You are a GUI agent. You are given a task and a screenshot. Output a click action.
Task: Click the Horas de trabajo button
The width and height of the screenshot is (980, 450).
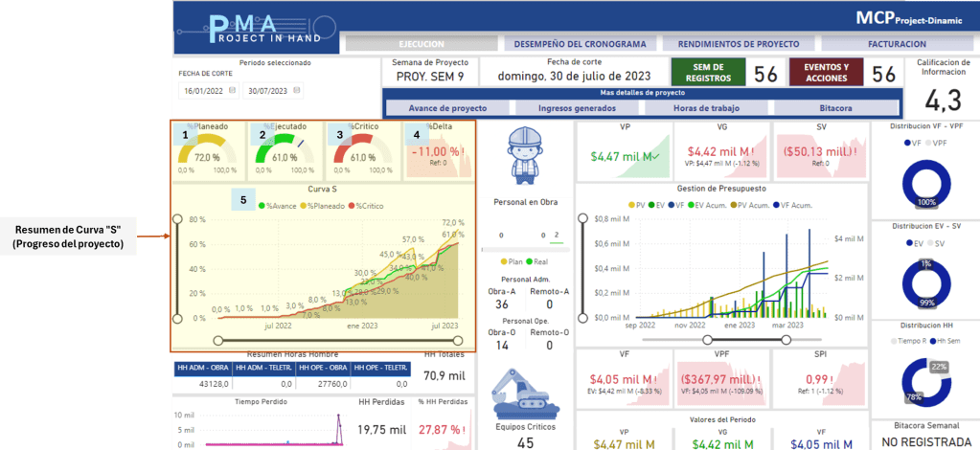point(706,108)
